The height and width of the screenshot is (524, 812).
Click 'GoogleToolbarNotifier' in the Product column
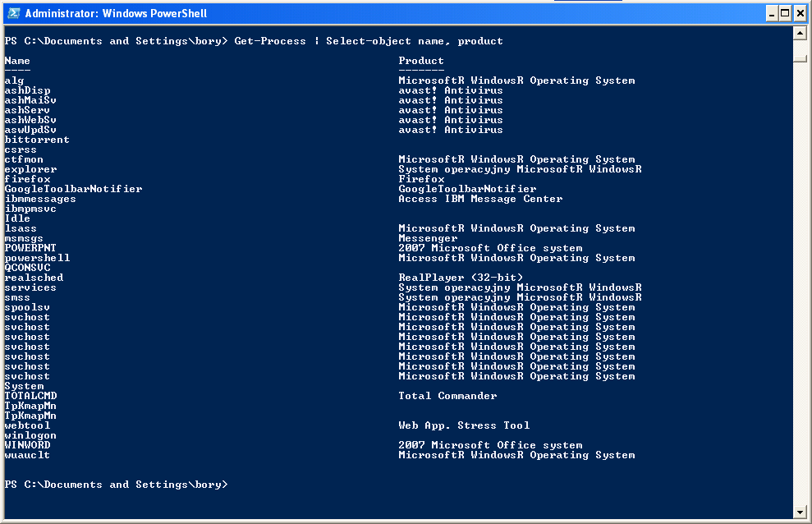click(467, 189)
